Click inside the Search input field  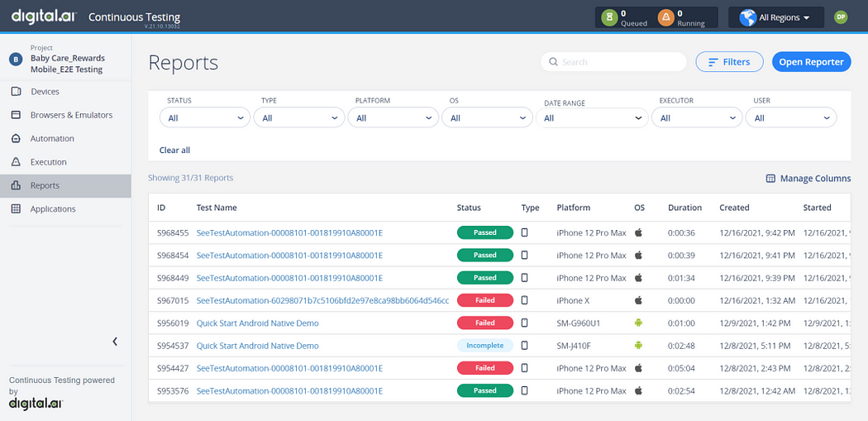click(x=614, y=62)
